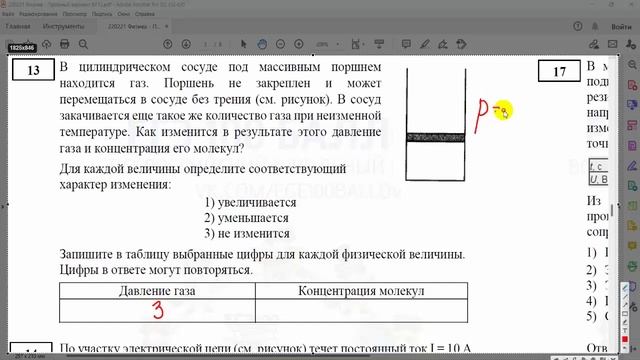Viewport: 640px width, 360px height.
Task: Switch to the Инструменты tab
Action: pyautogui.click(x=63, y=27)
